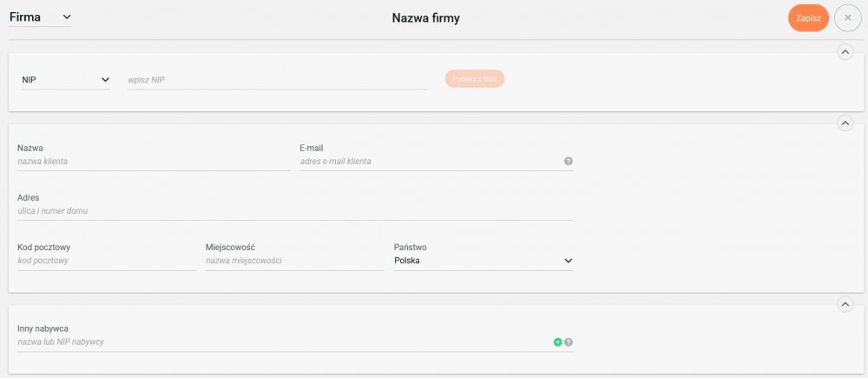Collapse the NIP section with its chevron

[845, 52]
